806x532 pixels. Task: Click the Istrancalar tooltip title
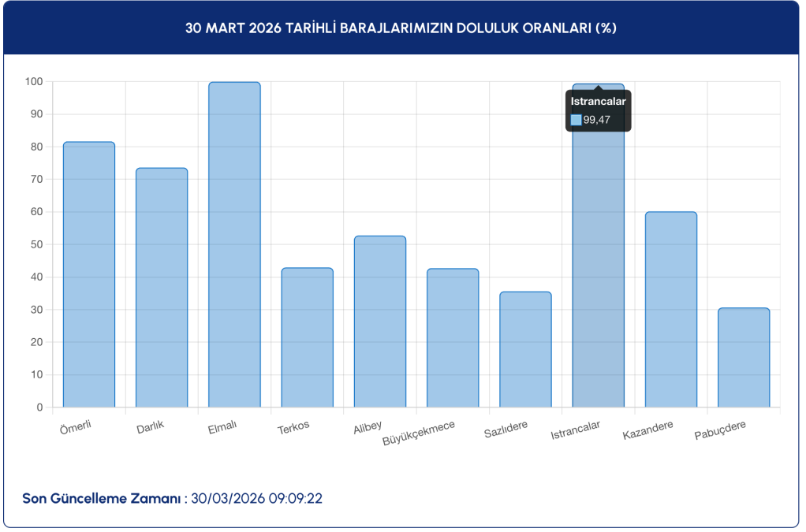[598, 102]
